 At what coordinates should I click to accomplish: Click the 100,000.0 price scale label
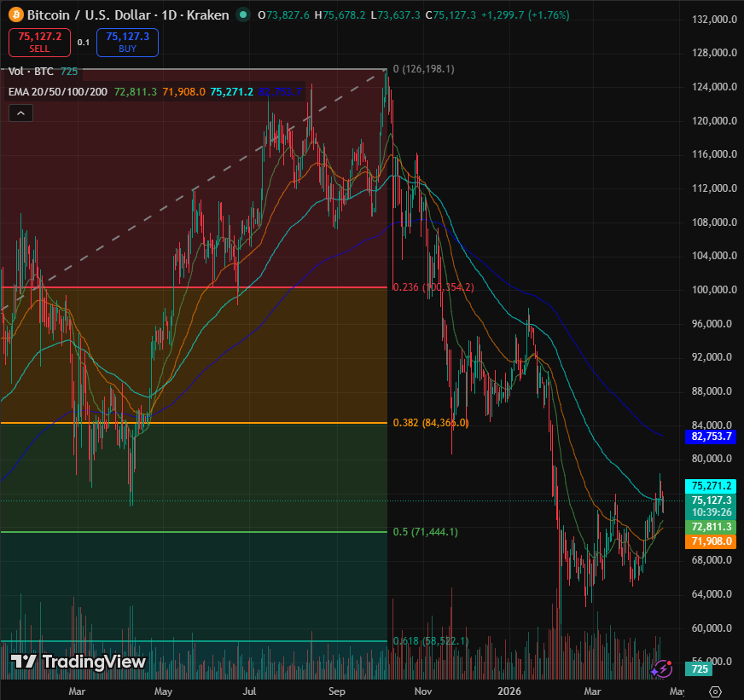click(x=714, y=289)
